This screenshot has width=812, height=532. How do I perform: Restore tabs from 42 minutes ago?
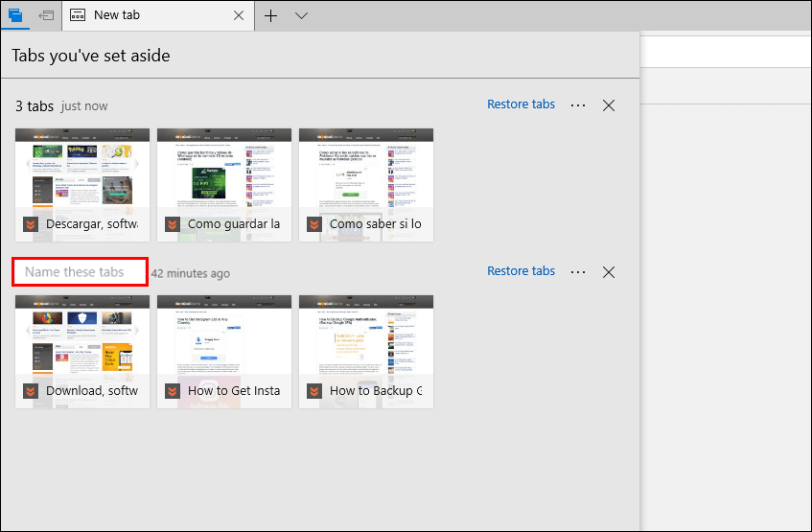tap(521, 271)
